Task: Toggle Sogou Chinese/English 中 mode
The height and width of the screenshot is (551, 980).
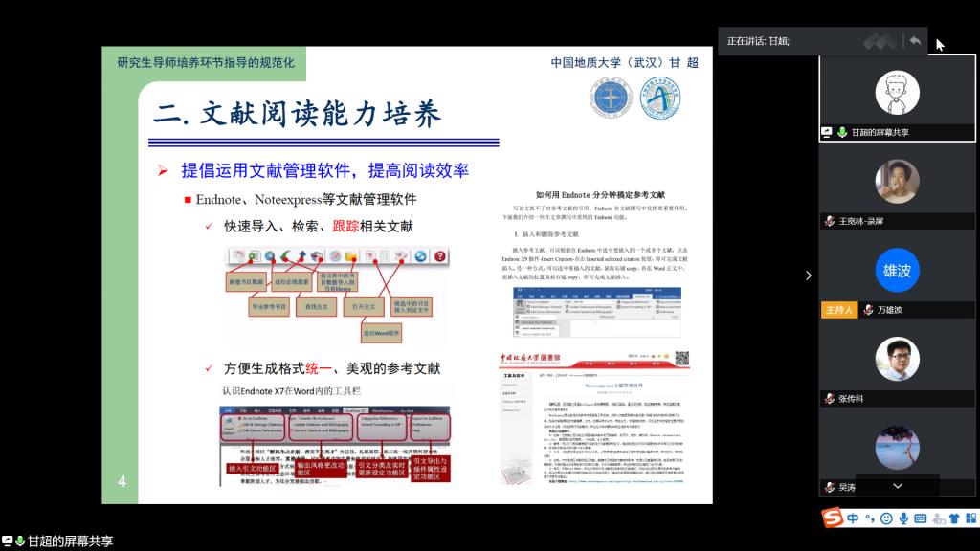Action: point(853,518)
